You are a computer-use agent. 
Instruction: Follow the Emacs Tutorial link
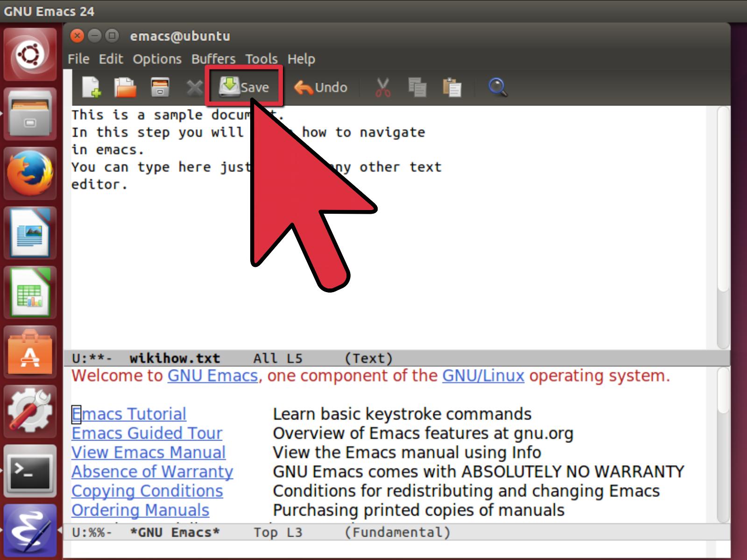pos(128,413)
